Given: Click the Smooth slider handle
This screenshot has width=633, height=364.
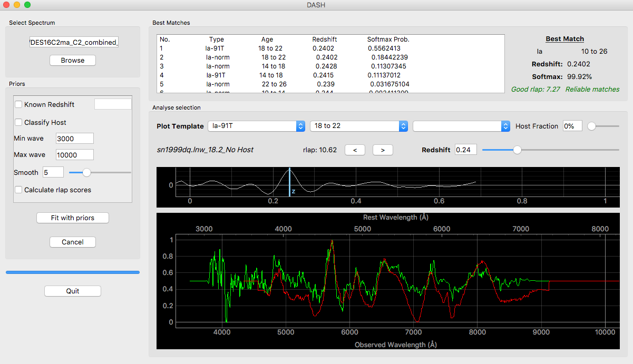Looking at the screenshot, I should click(x=87, y=172).
